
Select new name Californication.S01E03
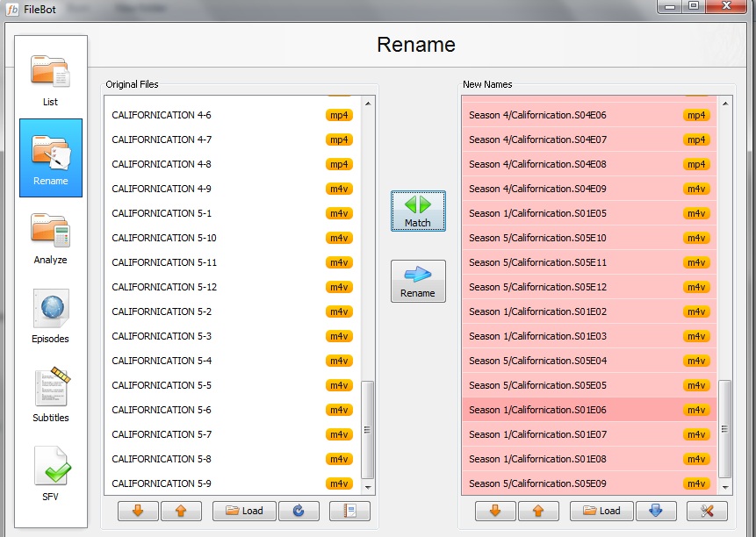coord(590,336)
